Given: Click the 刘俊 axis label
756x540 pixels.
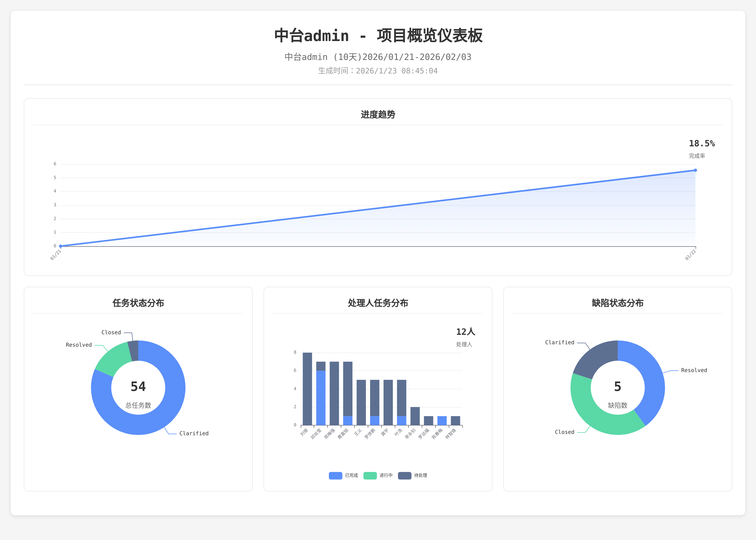Looking at the screenshot, I should (304, 432).
